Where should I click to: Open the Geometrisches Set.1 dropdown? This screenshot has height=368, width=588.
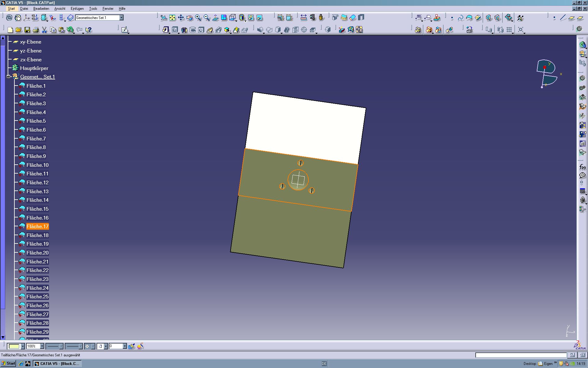tap(121, 18)
